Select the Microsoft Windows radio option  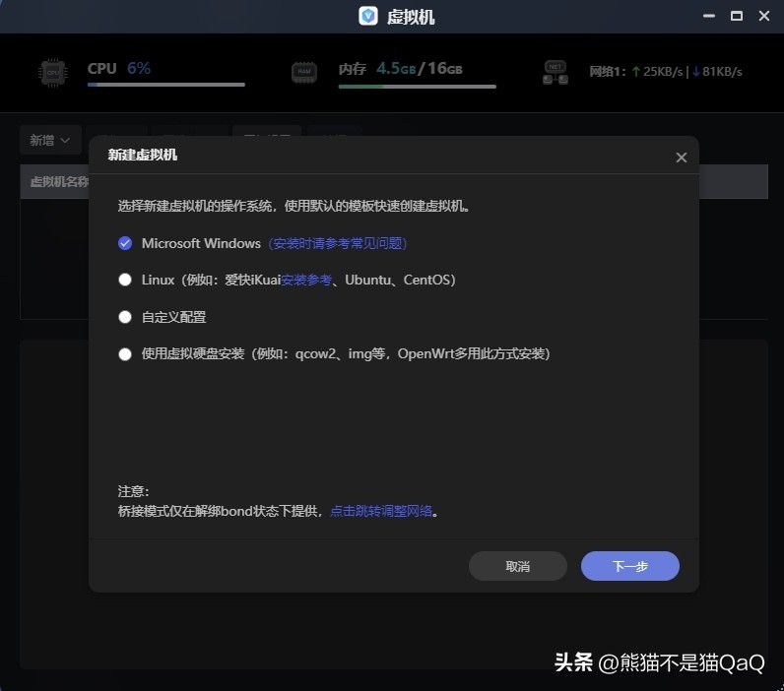pyautogui.click(x=125, y=243)
